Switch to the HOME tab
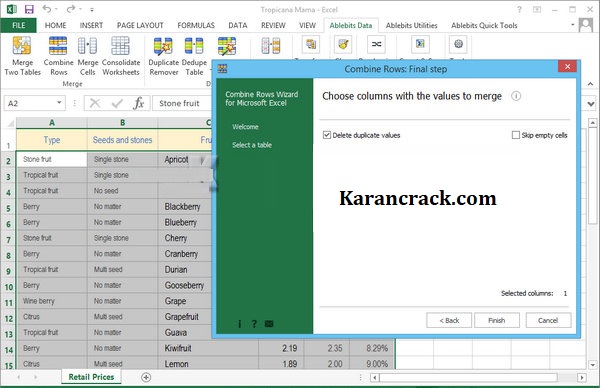This screenshot has height=388, width=600. pyautogui.click(x=55, y=25)
